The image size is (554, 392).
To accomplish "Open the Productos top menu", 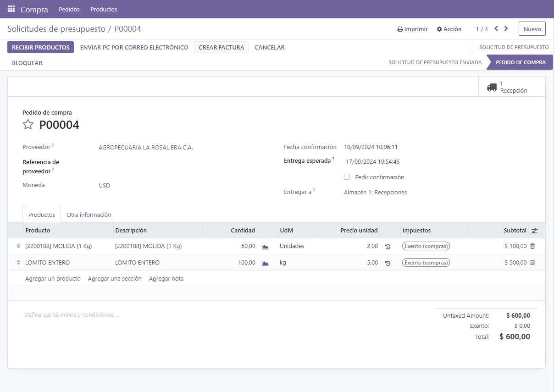I will tap(104, 9).
